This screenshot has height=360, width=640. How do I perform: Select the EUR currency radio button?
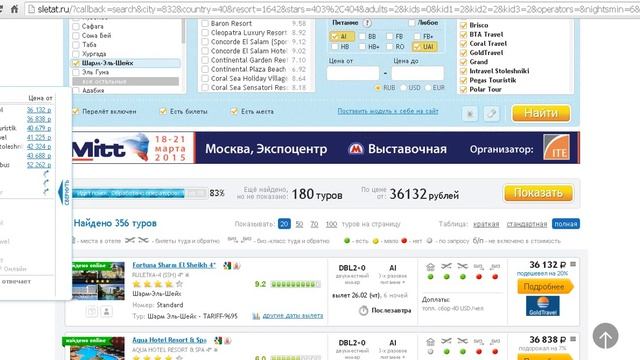coord(428,88)
